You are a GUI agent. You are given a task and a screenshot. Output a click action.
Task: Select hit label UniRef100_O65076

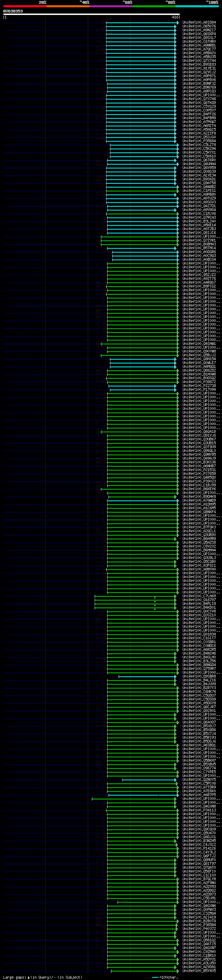point(199,26)
